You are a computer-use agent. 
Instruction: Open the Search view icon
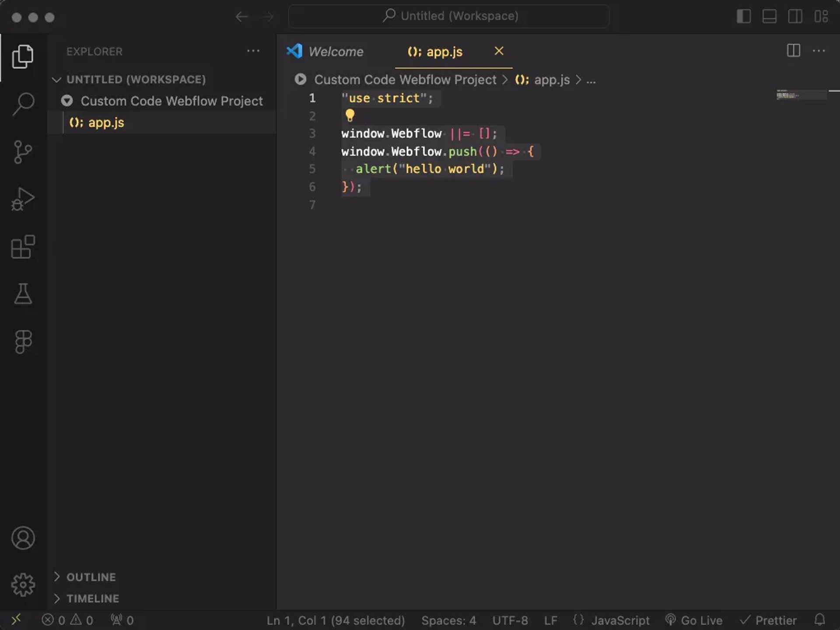pos(23,104)
